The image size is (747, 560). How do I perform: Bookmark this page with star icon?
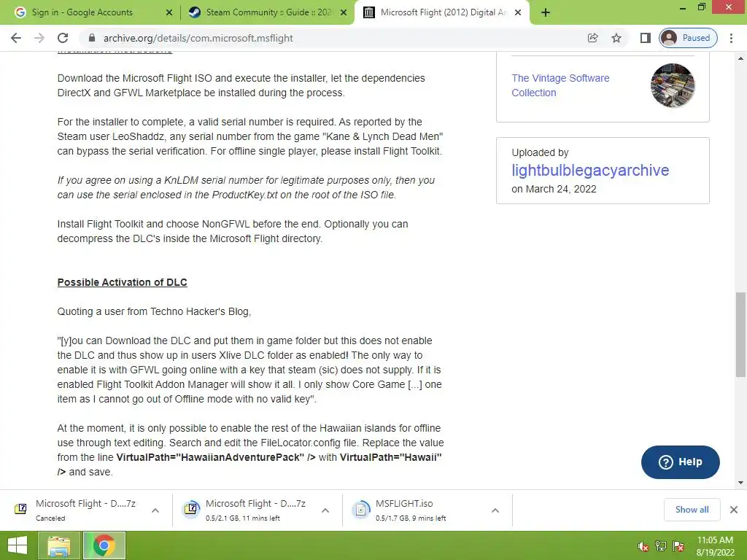pyautogui.click(x=616, y=38)
